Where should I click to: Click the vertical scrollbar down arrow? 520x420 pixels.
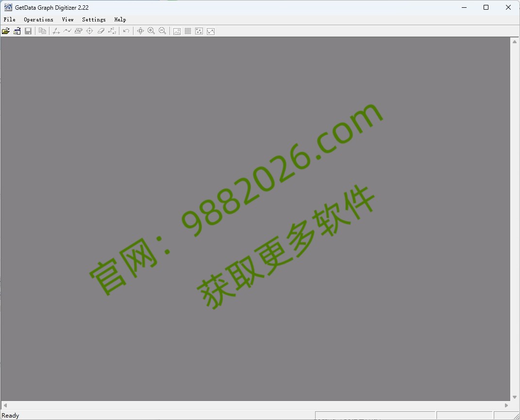[515, 397]
